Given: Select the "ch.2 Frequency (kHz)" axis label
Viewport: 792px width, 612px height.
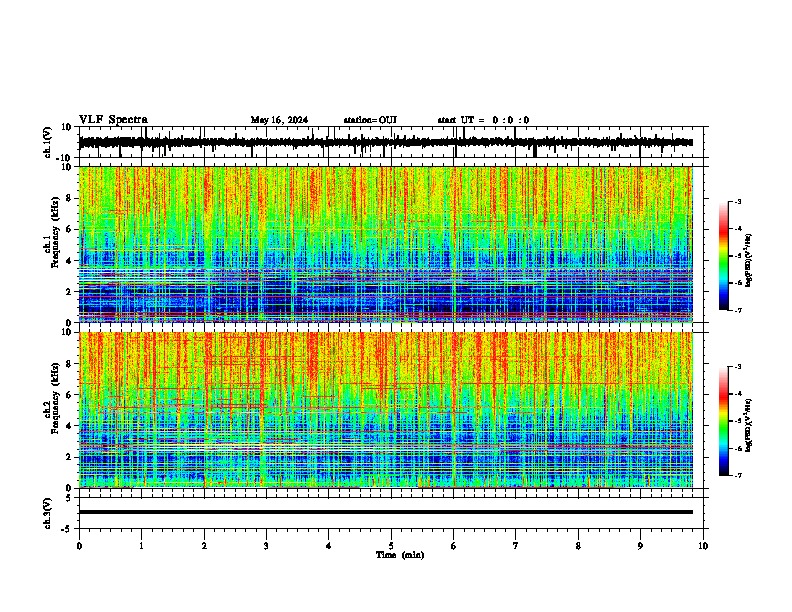Looking at the screenshot, I should click(52, 398).
